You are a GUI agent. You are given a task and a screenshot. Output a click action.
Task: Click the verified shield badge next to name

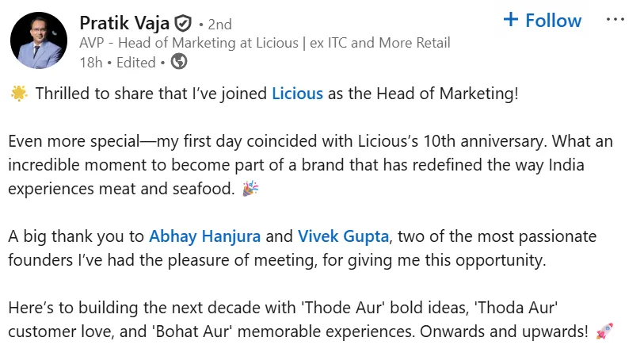pyautogui.click(x=183, y=24)
